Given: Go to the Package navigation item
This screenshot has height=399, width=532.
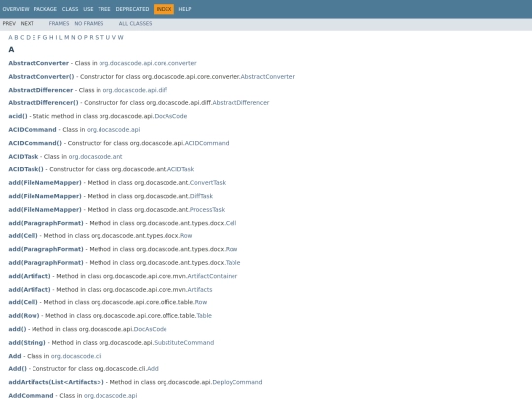Looking at the screenshot, I should [45, 9].
